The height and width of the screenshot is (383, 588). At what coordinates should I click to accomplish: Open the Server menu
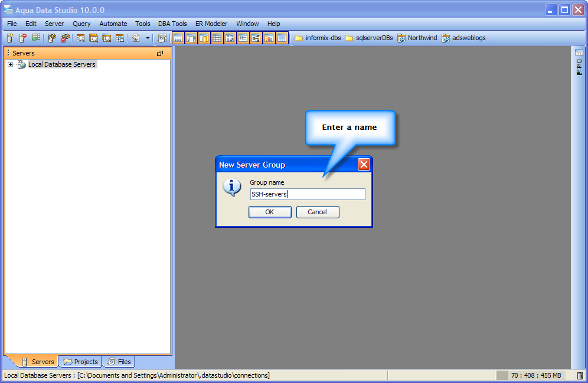pos(54,24)
